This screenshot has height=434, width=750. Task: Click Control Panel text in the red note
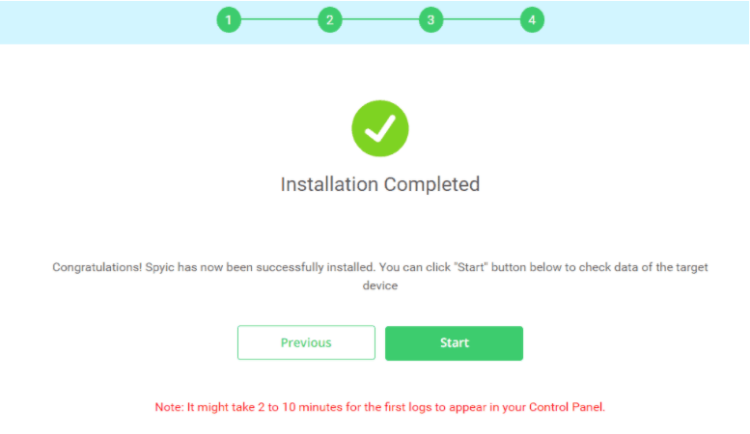tap(566, 407)
